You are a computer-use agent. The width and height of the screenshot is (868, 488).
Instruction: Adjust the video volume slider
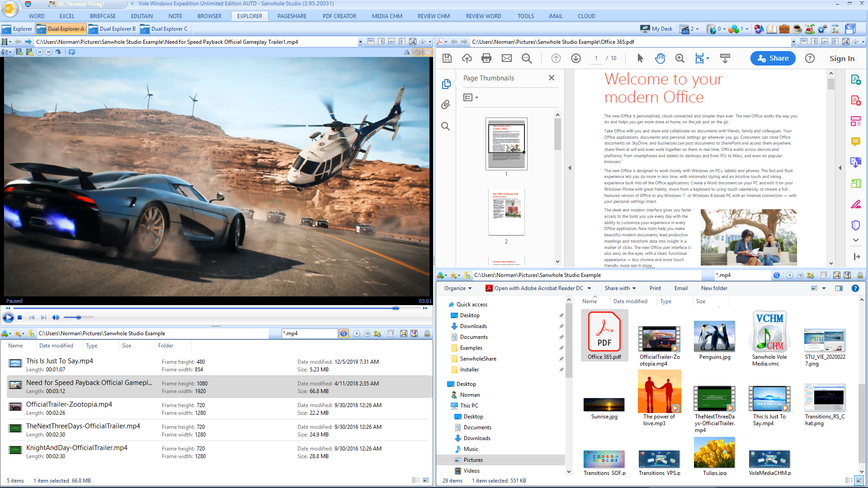[79, 318]
